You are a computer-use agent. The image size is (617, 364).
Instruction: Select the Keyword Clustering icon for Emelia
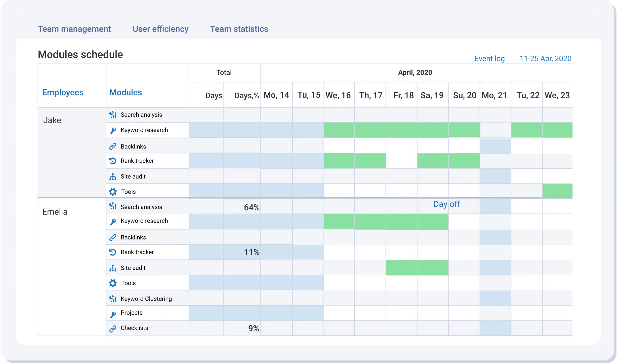click(113, 298)
